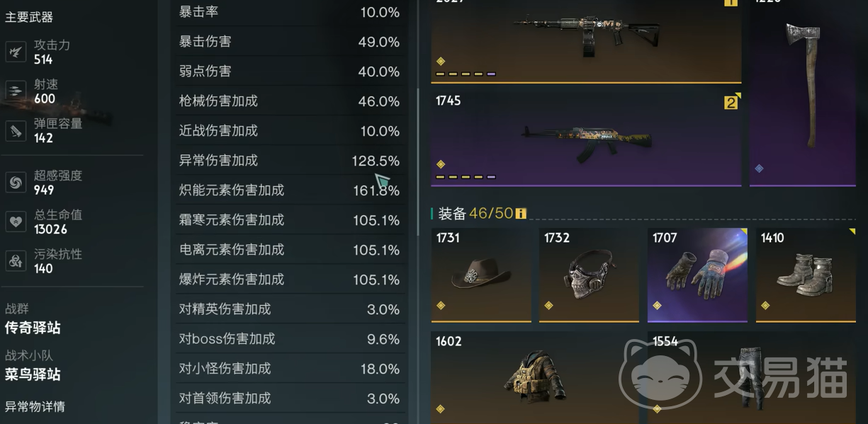Click the fire rate 射速 icon
This screenshot has width=868, height=424.
[16, 91]
